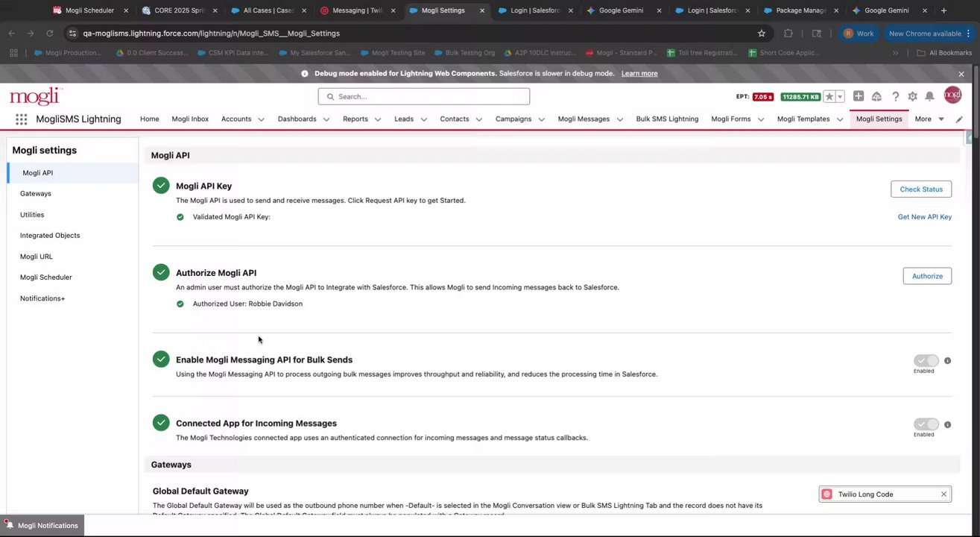Click the EPT 7.05 s indicator
Screen dimensions: 980x537
click(755, 97)
